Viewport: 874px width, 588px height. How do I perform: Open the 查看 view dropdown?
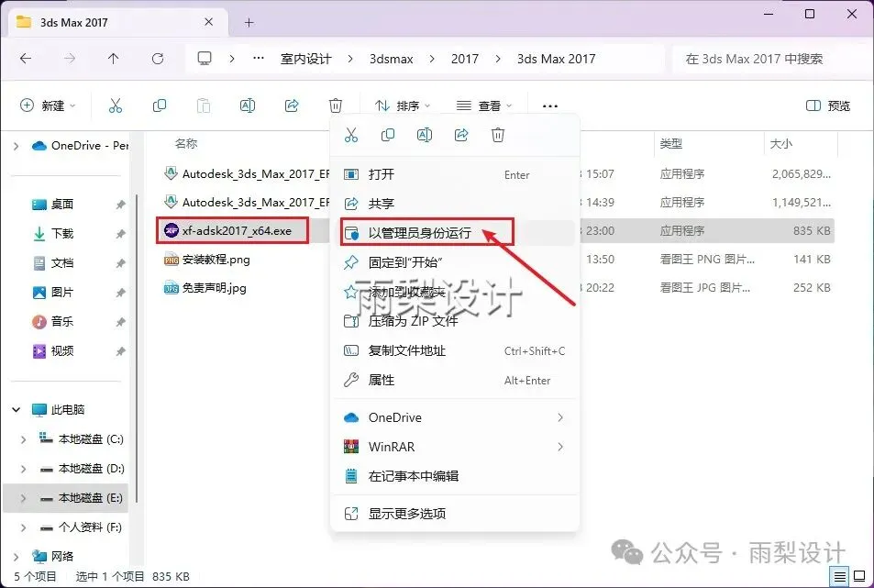[484, 105]
